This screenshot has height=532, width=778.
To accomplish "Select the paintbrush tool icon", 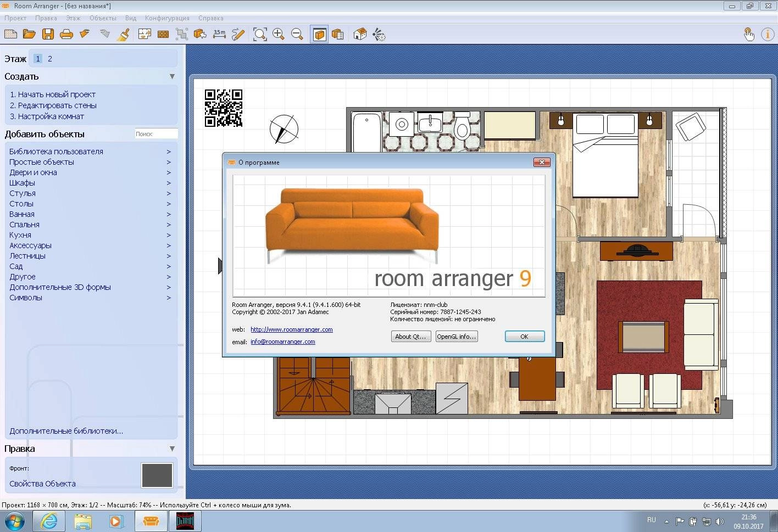I will pos(124,34).
